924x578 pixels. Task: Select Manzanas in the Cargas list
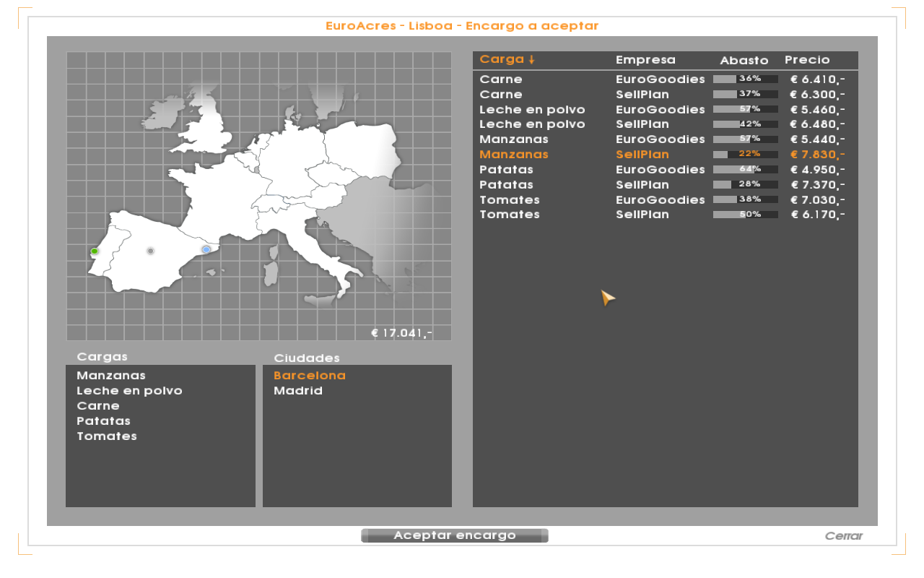[111, 376]
